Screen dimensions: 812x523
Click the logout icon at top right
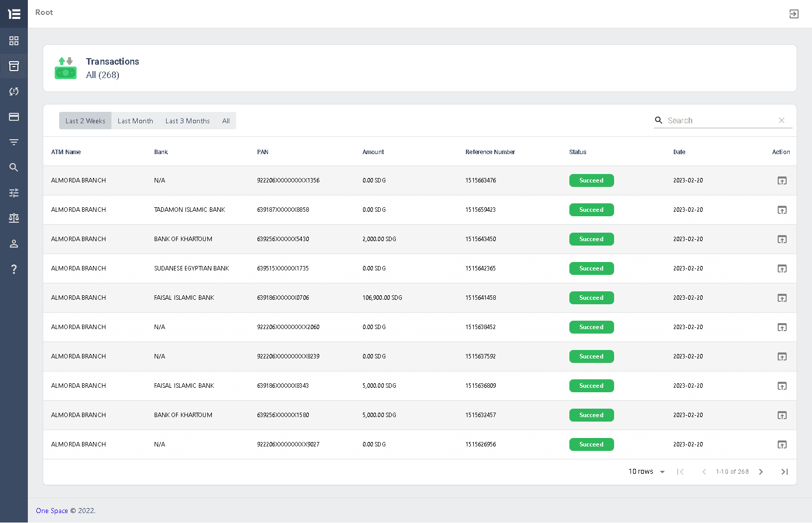(x=794, y=14)
